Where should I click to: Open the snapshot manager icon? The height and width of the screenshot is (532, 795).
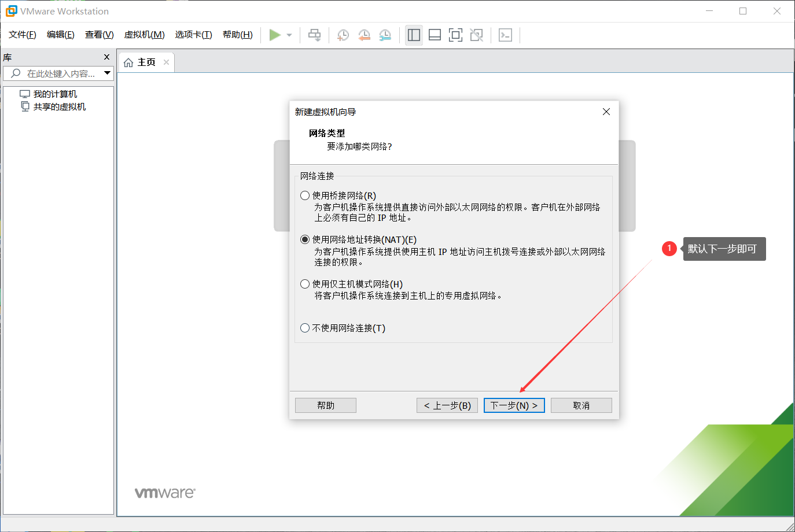385,35
